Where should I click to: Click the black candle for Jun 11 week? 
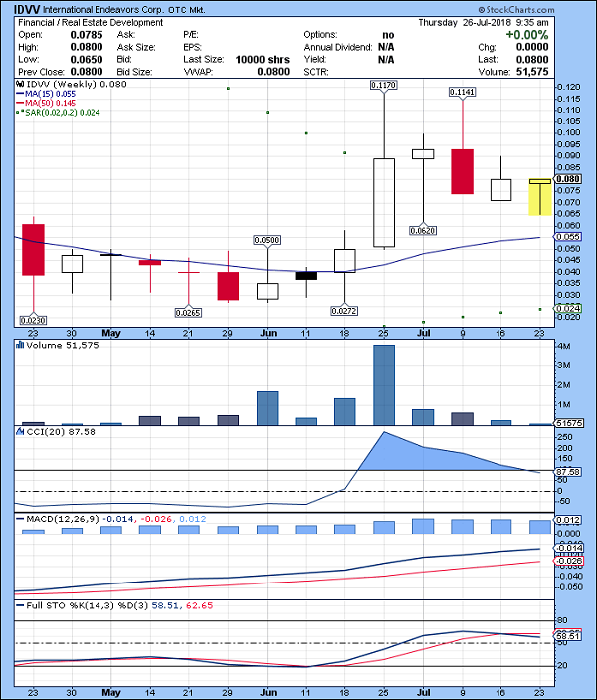pyautogui.click(x=306, y=276)
